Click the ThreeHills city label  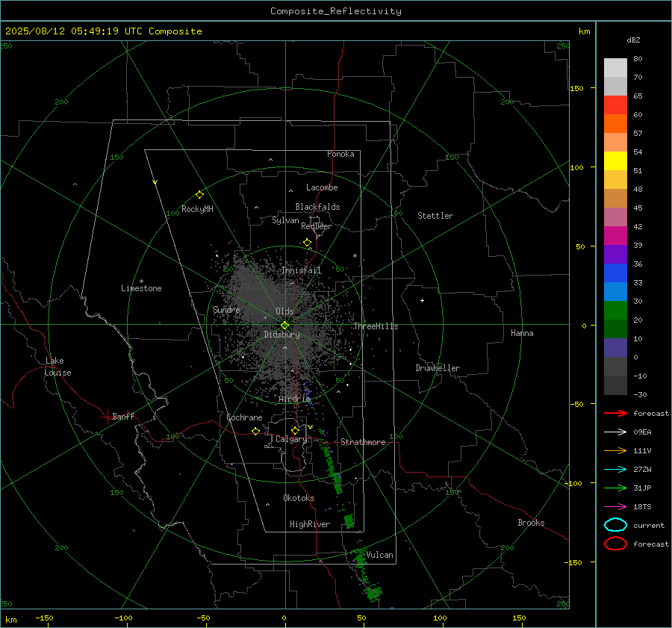click(x=376, y=326)
